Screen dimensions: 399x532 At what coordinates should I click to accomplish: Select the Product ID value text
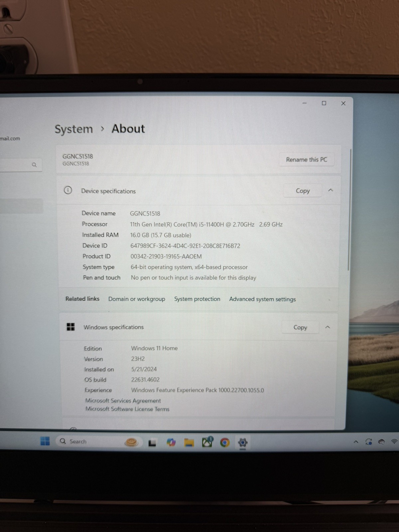(x=166, y=257)
